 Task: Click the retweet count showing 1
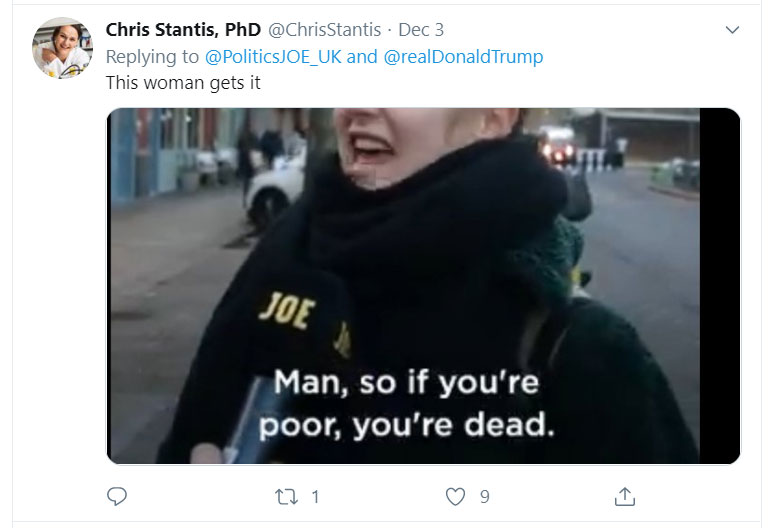point(315,496)
